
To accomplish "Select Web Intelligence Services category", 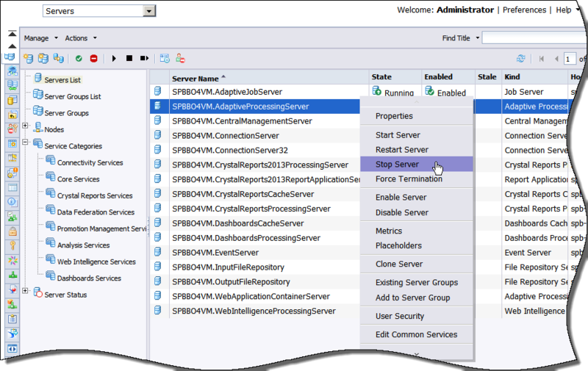I will coord(96,262).
